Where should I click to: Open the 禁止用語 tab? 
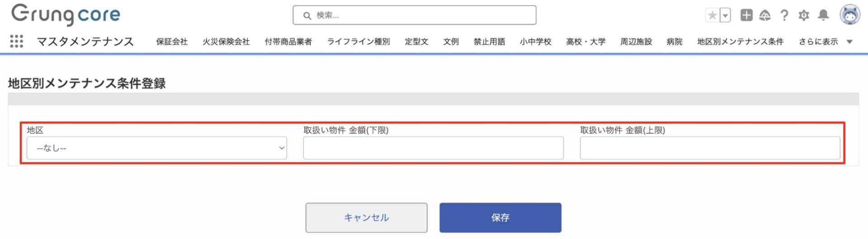coord(489,42)
